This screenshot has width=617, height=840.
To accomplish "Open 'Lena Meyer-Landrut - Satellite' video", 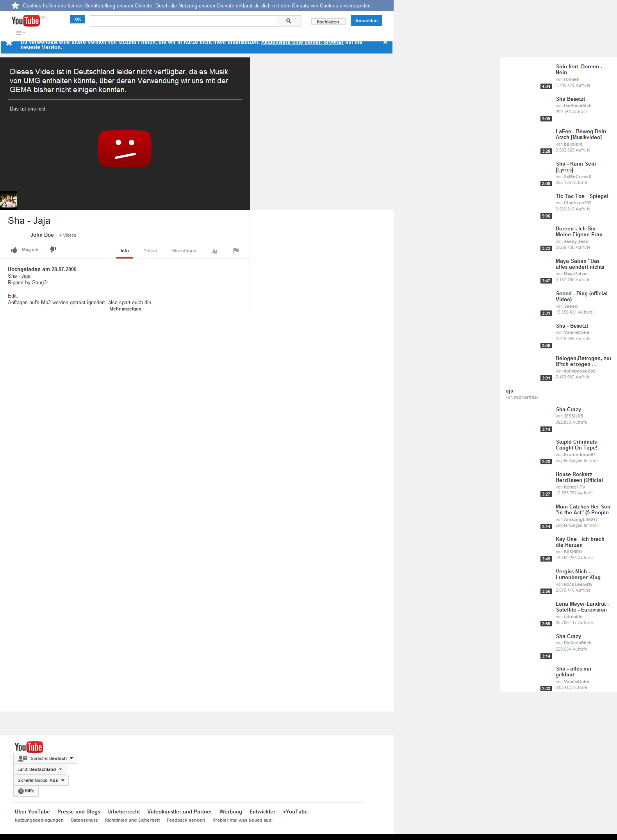I will pos(582,607).
